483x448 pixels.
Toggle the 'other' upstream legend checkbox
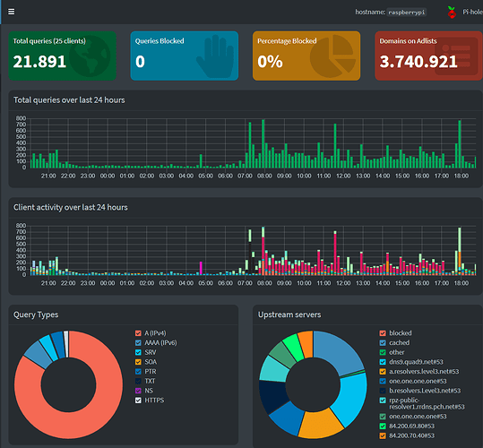tap(383, 352)
